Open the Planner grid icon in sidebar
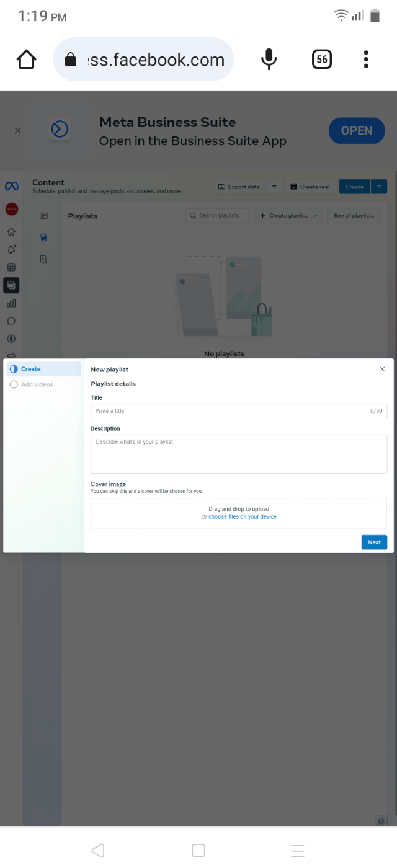The height and width of the screenshot is (868, 397). tap(11, 267)
